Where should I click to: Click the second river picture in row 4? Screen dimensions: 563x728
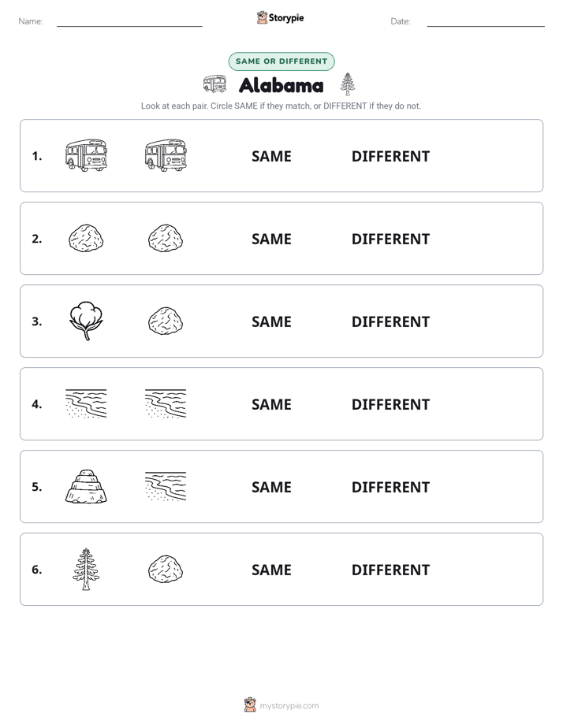166,403
